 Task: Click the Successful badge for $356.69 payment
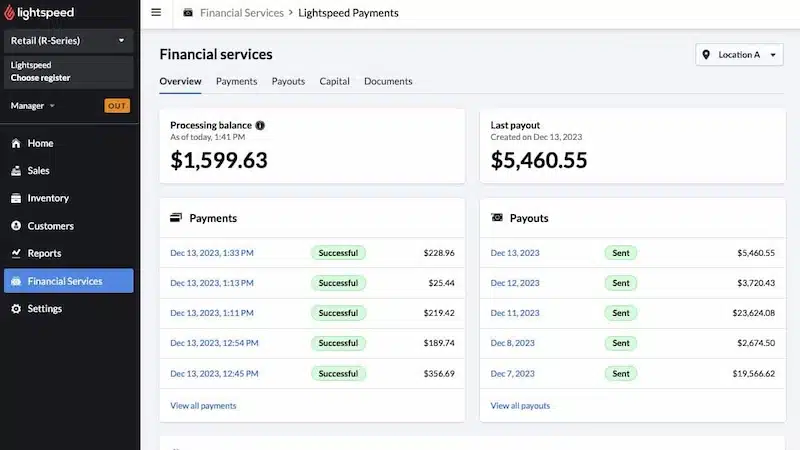338,373
